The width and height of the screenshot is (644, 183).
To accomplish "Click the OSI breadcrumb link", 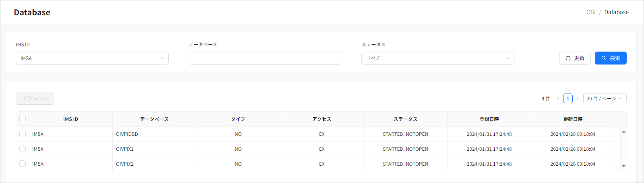I will [x=590, y=12].
